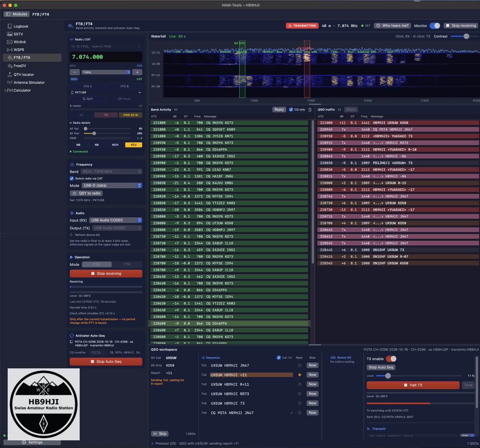This screenshot has width=480, height=448.
Task: Click the Modules sidebar toggle icon
Action: [8, 14]
